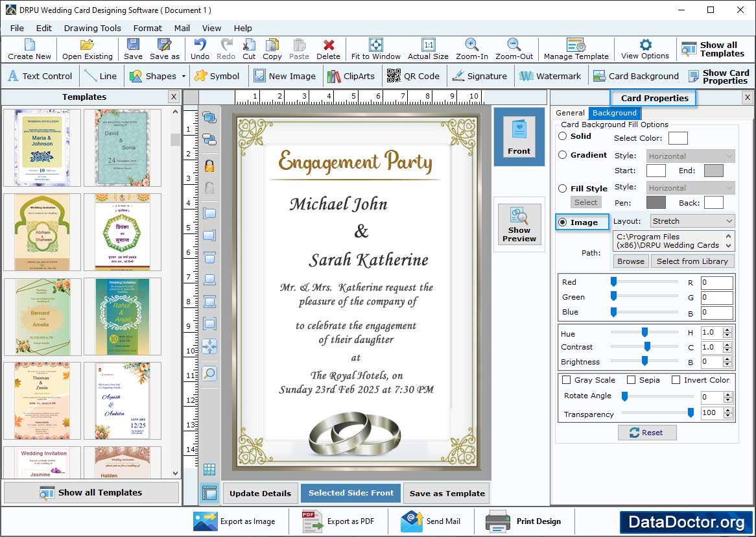Click the lock object icon
The image size is (756, 537).
(209, 167)
